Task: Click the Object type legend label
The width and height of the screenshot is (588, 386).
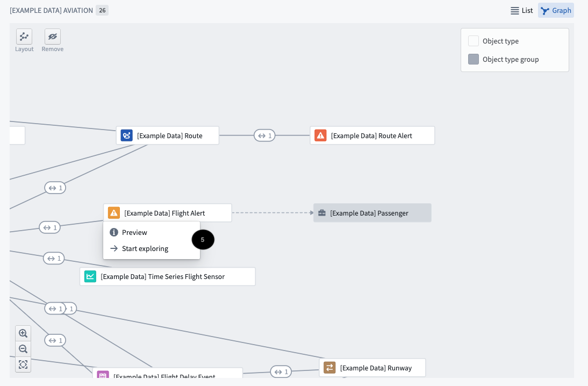Action: 500,41
